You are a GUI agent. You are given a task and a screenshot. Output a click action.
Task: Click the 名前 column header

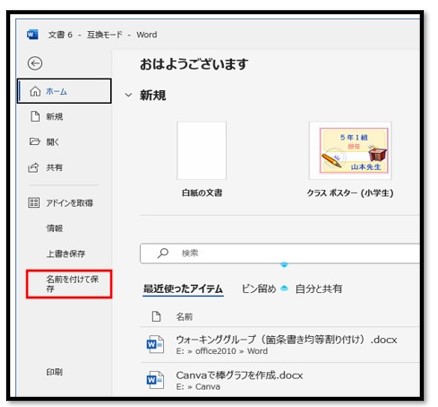[x=184, y=317]
